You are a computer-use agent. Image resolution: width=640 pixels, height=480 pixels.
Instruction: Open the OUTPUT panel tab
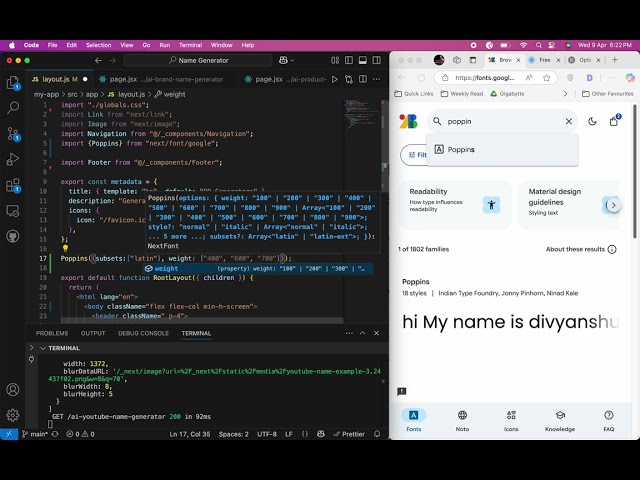coord(93,333)
